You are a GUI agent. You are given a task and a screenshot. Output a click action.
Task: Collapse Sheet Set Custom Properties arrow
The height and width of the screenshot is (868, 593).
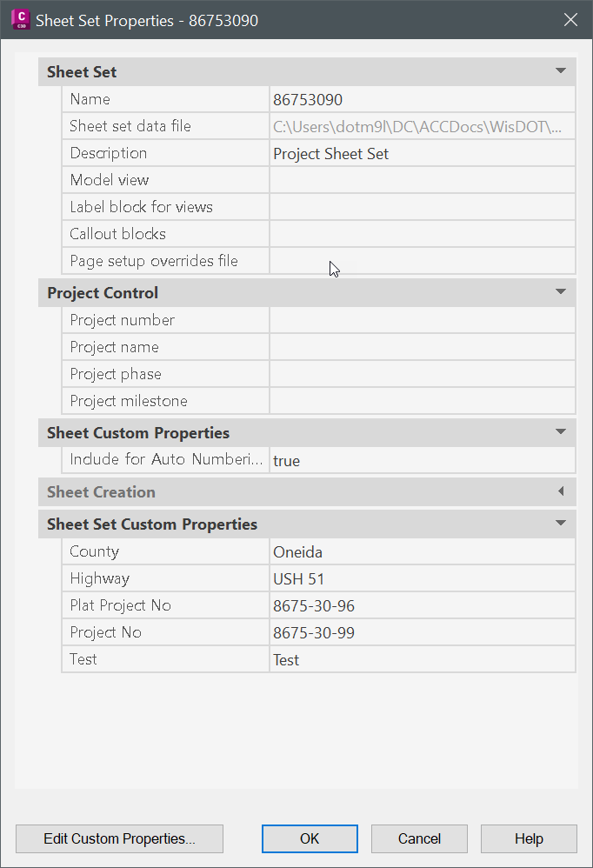560,523
